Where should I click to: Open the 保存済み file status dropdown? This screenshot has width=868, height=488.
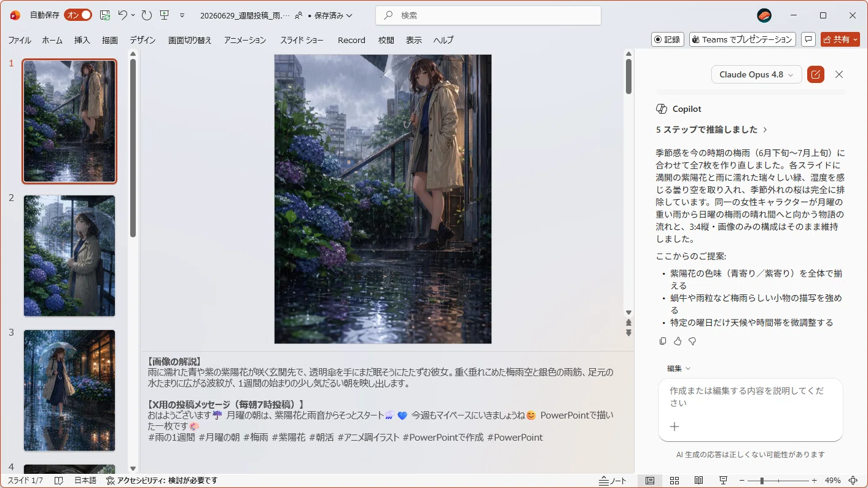[332, 15]
